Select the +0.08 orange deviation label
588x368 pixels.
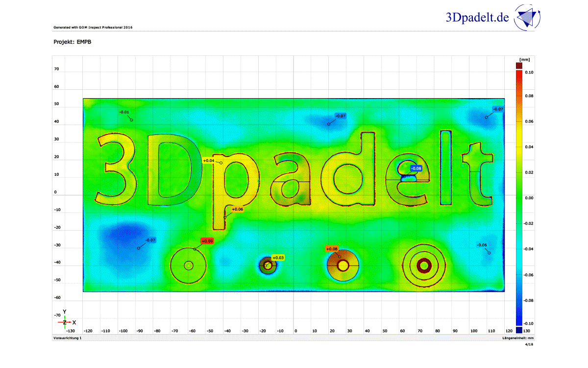coord(332,249)
